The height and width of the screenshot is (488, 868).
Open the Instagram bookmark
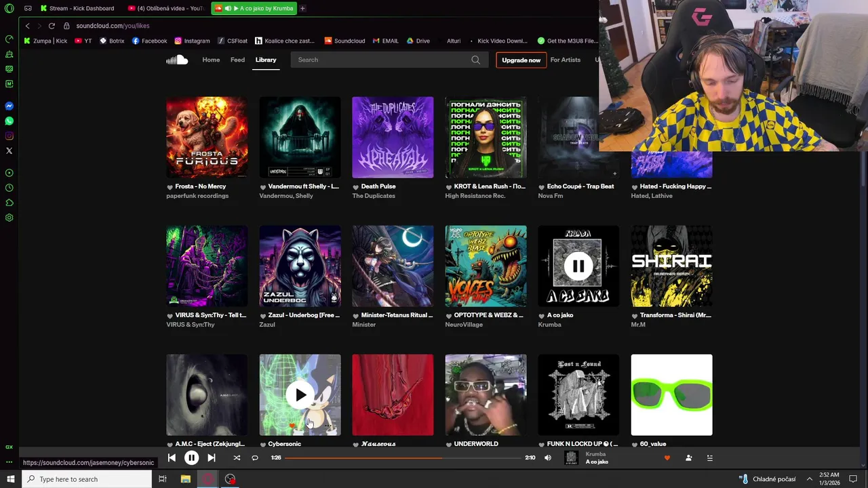click(192, 41)
